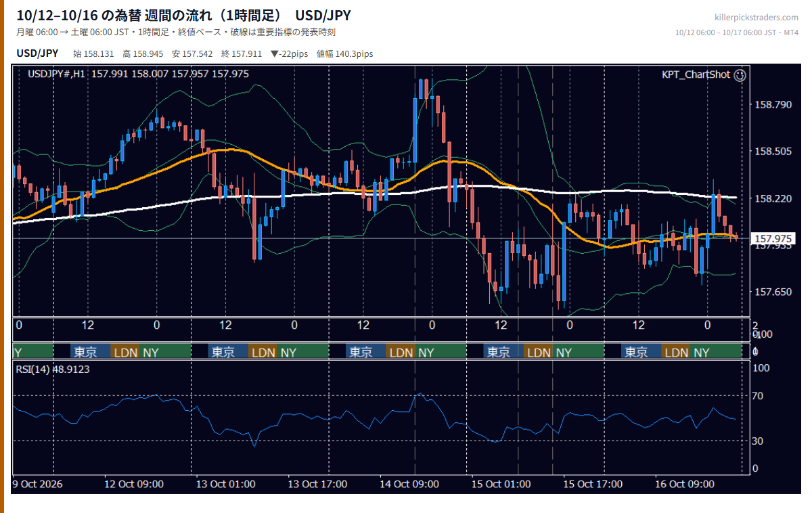
Task: Click the '12 Oct 09:00' time axis label
Action: coord(134,484)
